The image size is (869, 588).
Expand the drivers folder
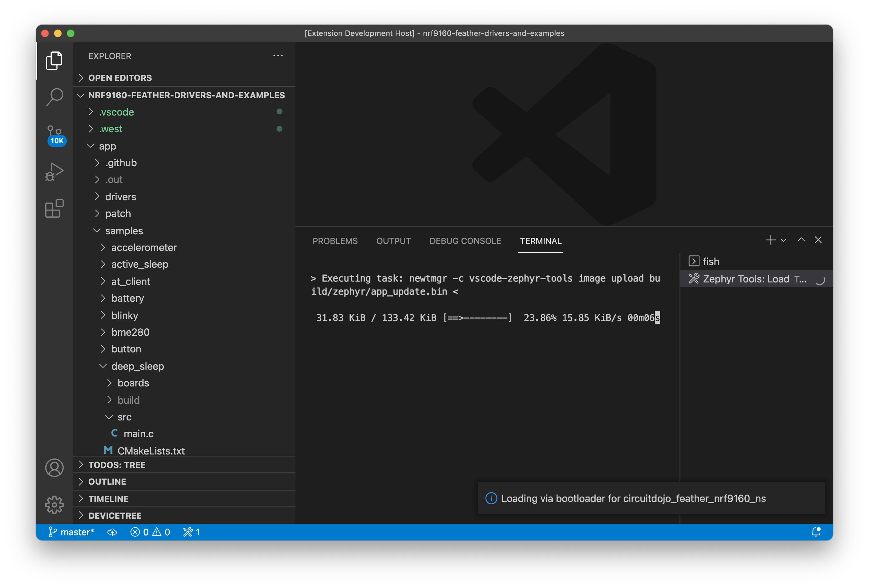point(120,197)
